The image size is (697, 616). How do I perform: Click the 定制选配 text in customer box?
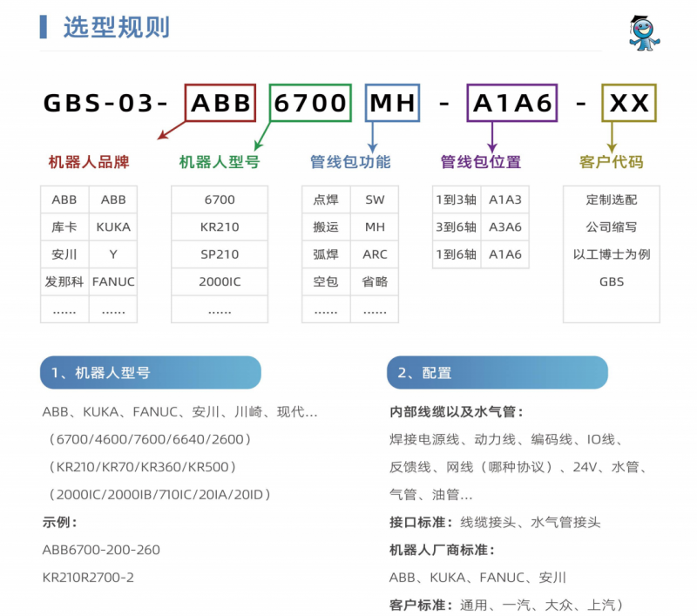pos(612,200)
